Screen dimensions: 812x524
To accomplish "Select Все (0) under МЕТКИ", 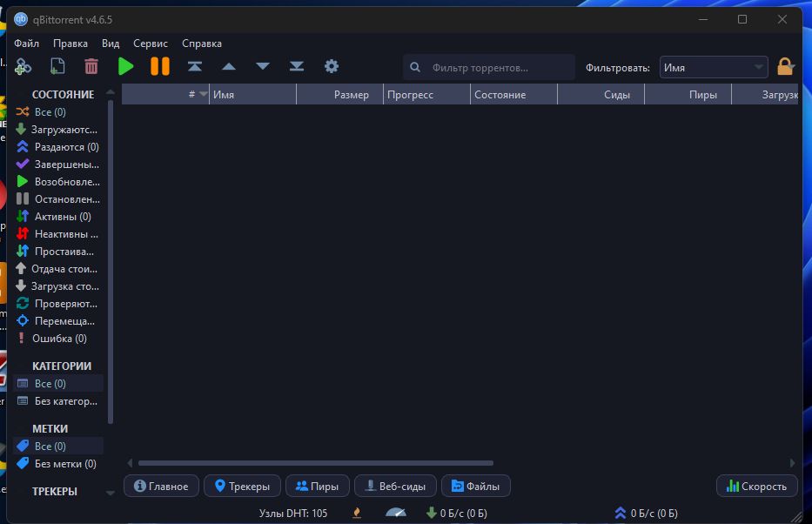I will point(58,447).
